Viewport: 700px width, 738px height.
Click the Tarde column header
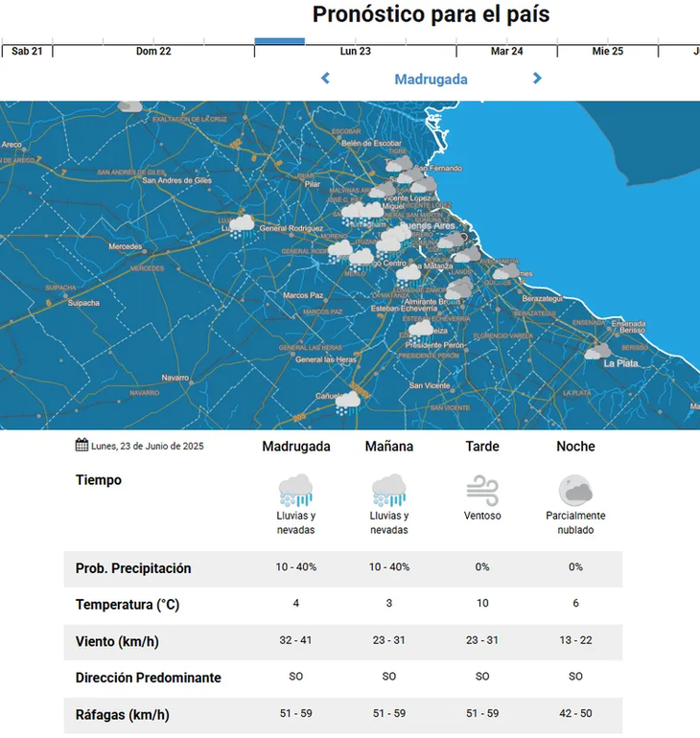[x=481, y=447]
